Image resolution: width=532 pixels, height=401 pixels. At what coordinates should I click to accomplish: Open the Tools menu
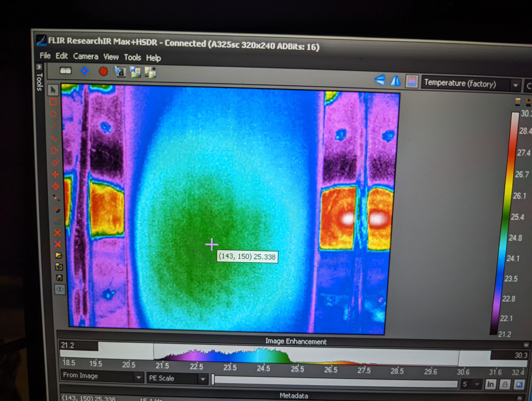click(132, 58)
